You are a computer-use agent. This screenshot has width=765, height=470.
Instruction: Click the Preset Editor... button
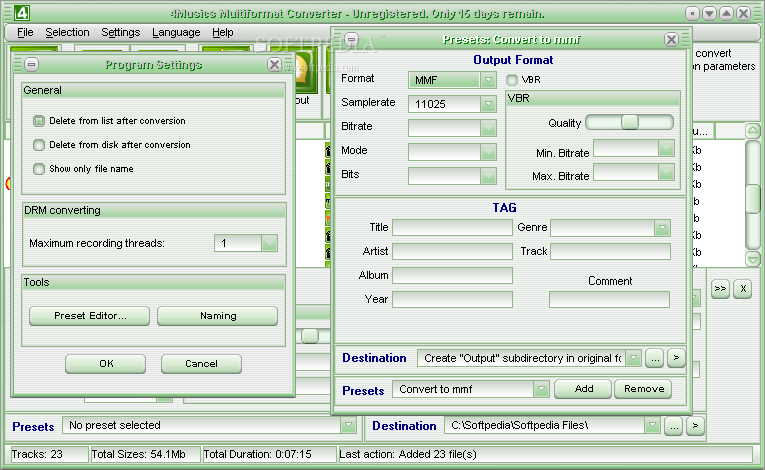pos(89,316)
